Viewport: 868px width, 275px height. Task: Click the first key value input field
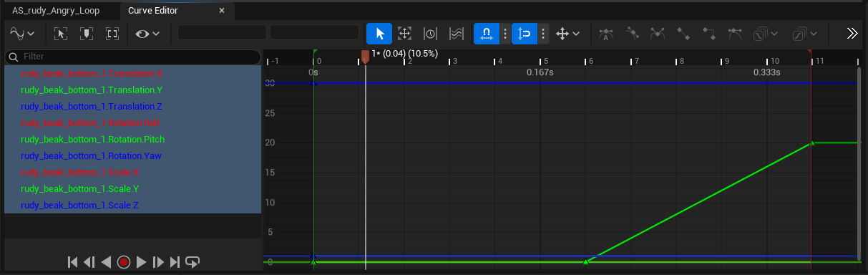222,33
